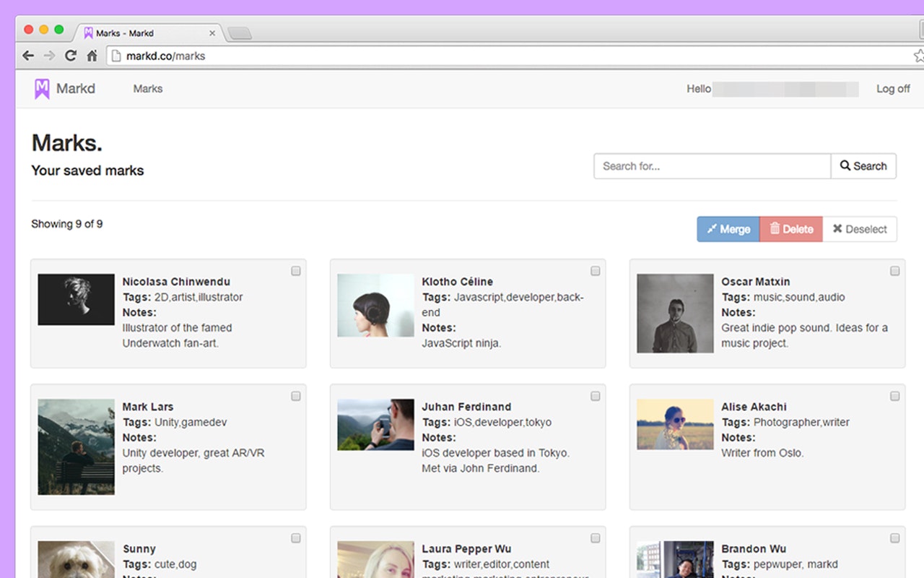Click the browser address bar URL
The width and height of the screenshot is (924, 578).
click(165, 56)
